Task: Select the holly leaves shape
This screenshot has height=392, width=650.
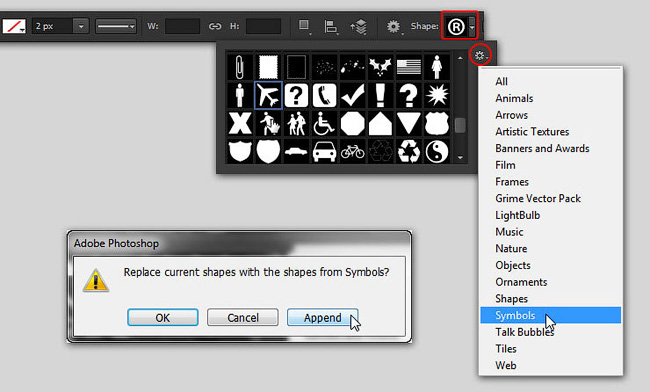Action: tap(380, 67)
